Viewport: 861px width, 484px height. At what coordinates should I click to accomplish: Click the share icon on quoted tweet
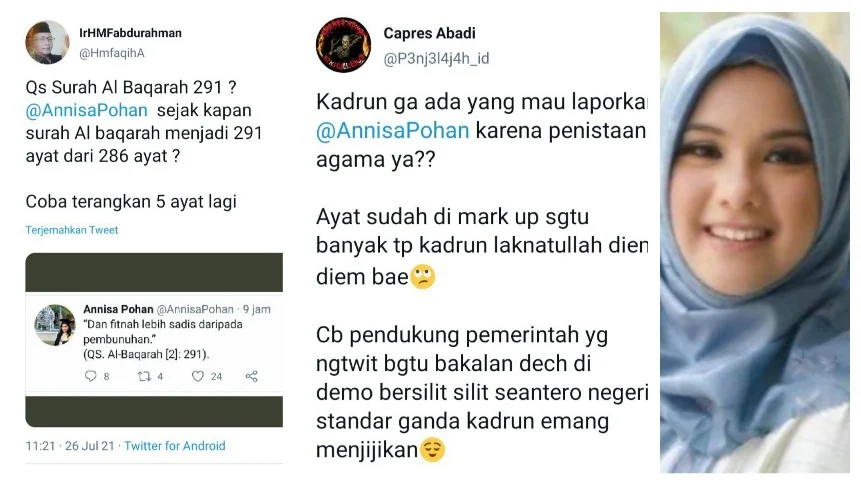coord(251,376)
